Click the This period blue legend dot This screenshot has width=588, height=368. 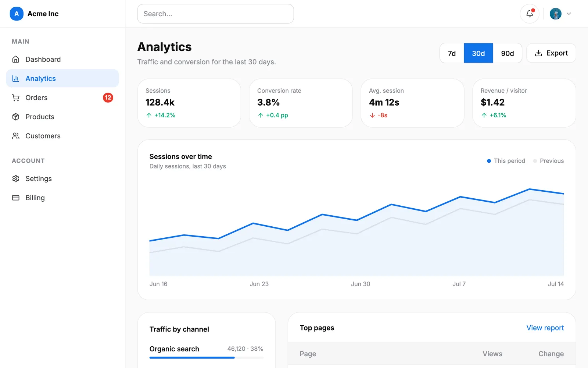tap(489, 161)
